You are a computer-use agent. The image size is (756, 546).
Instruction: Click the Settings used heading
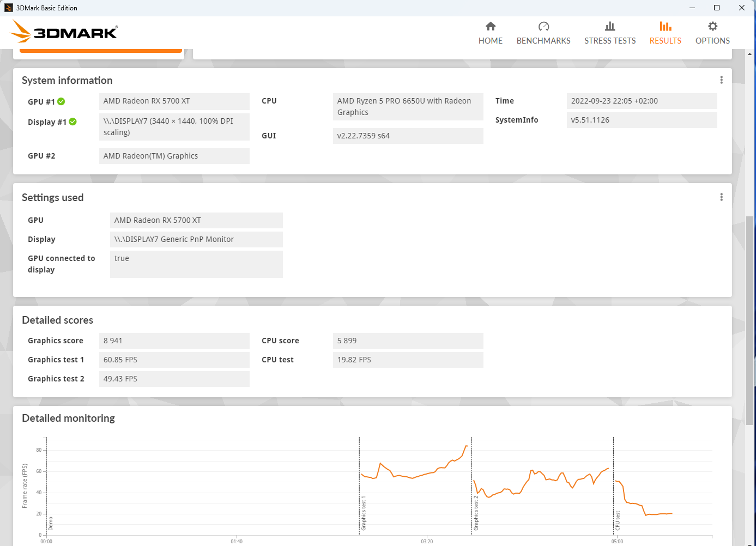[53, 197]
